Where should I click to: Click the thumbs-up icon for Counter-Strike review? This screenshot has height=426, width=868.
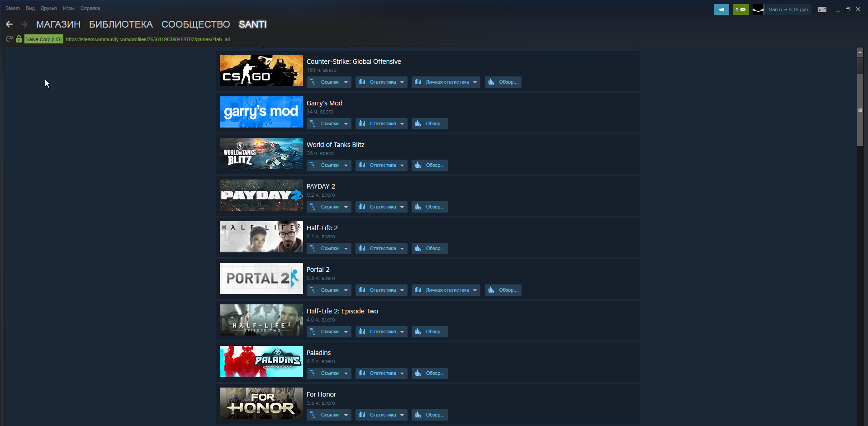(x=491, y=82)
